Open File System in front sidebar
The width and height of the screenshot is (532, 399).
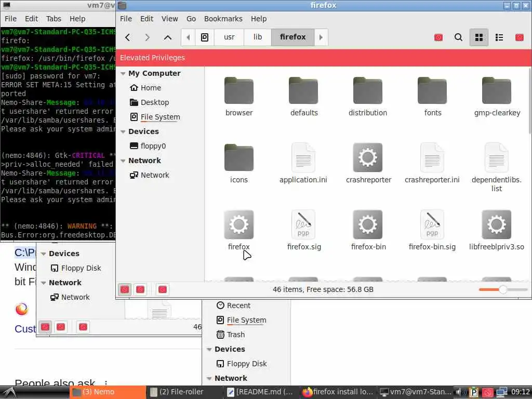click(x=155, y=117)
